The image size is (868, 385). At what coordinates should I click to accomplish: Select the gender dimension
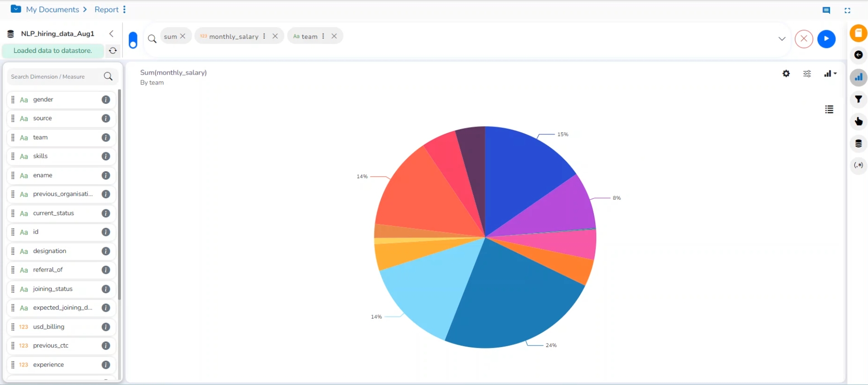click(61, 100)
